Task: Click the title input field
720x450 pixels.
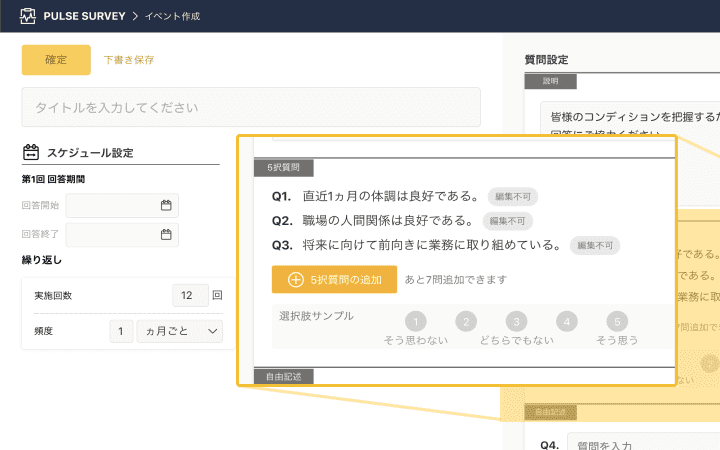Action: click(x=251, y=107)
